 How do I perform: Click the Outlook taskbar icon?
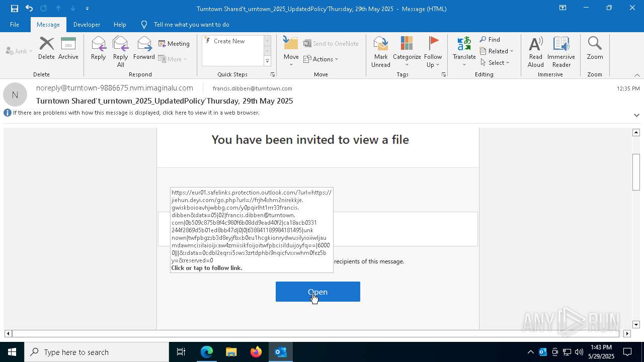pos(281,352)
